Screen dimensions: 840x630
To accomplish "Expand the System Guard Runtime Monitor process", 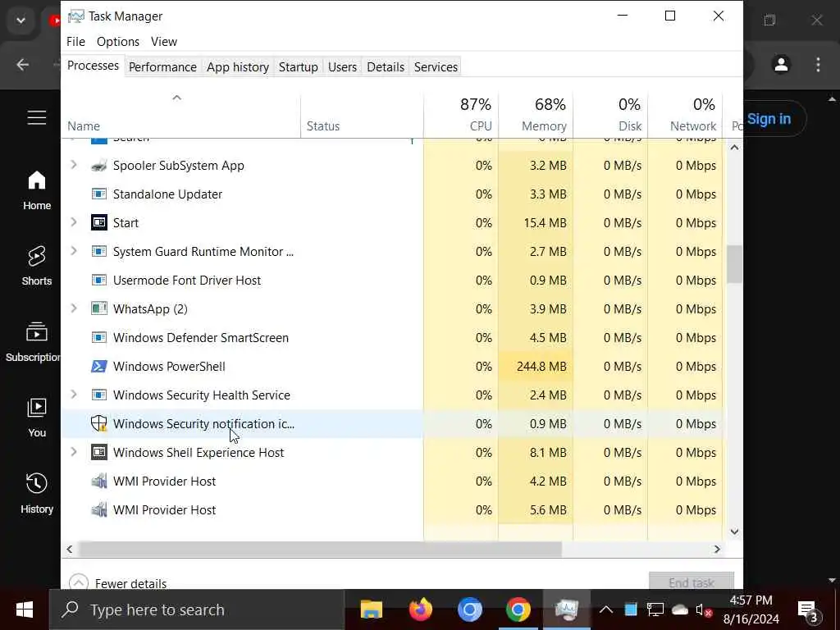I will click(74, 251).
